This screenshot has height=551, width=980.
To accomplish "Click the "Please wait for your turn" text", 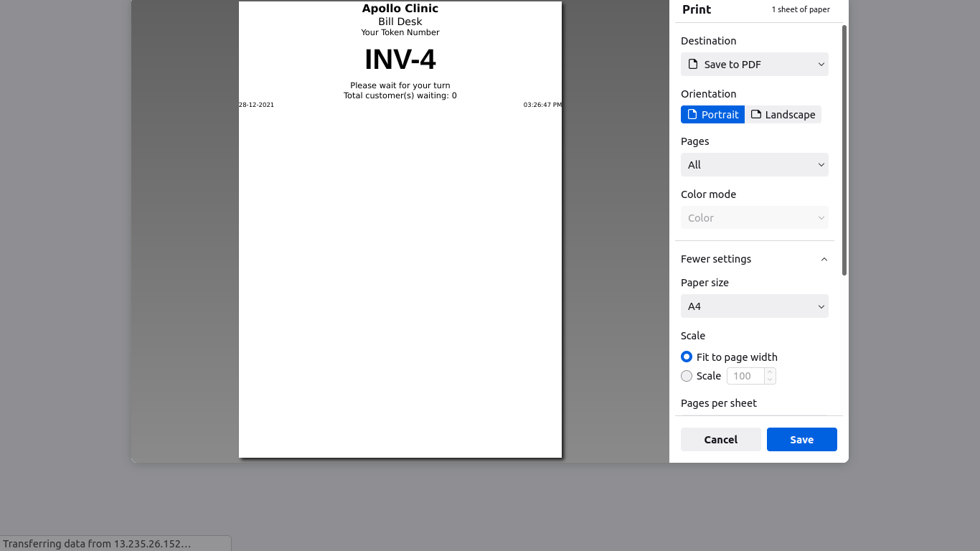I will (x=400, y=85).
